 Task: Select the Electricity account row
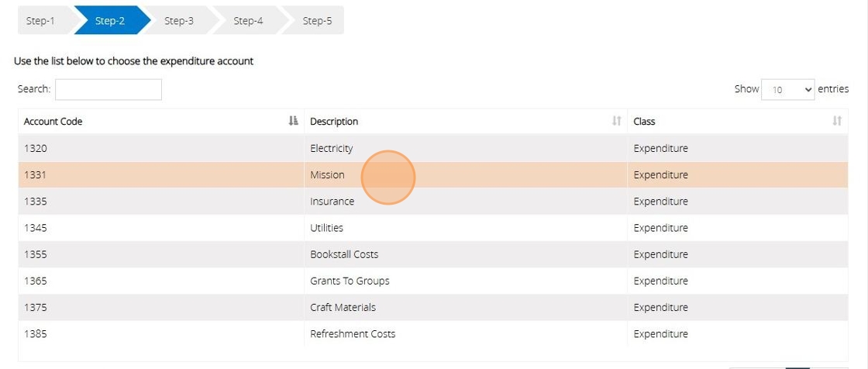coord(332,149)
